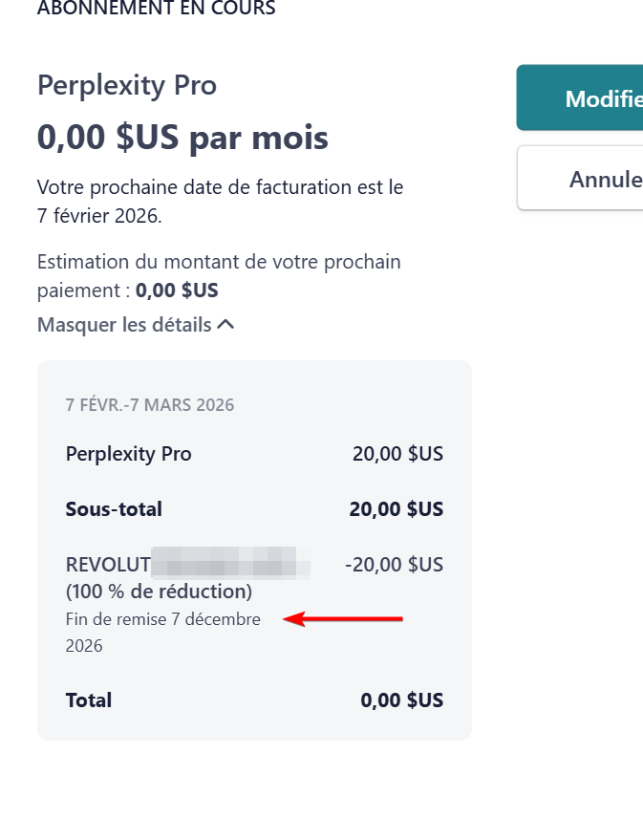643x840 pixels.
Task: Select the Perplexity Pro line item
Action: [129, 454]
